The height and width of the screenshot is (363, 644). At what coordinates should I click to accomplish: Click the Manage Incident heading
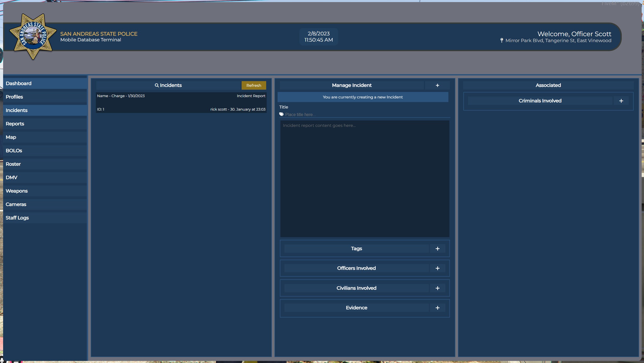tap(351, 85)
